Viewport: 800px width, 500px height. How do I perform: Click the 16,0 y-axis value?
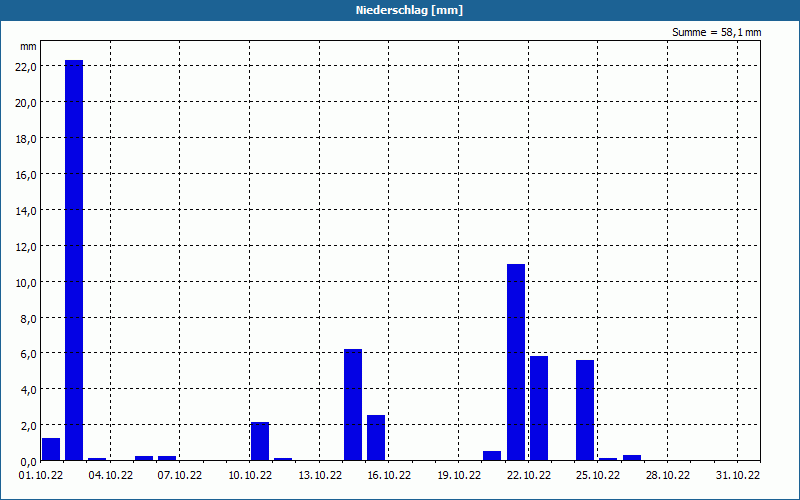(27, 174)
